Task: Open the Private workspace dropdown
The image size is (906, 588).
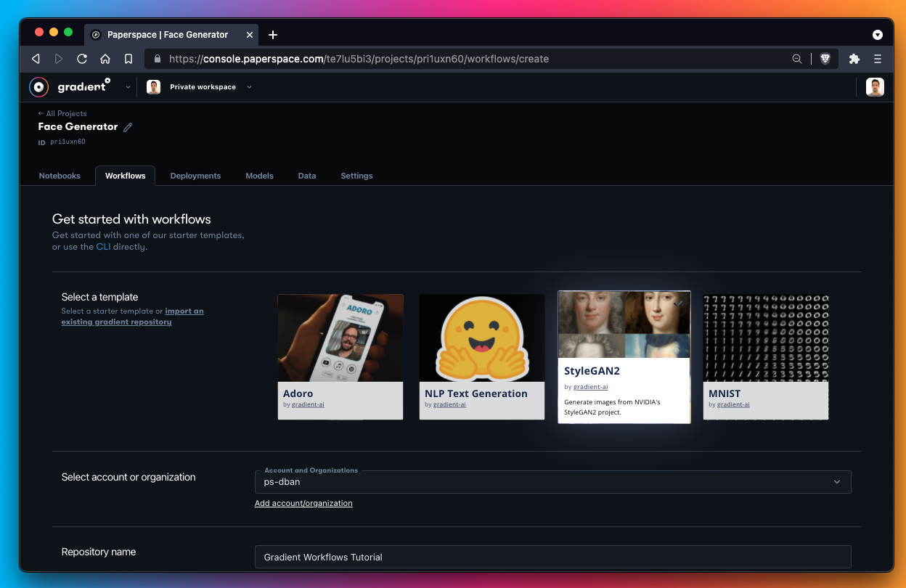Action: (211, 87)
